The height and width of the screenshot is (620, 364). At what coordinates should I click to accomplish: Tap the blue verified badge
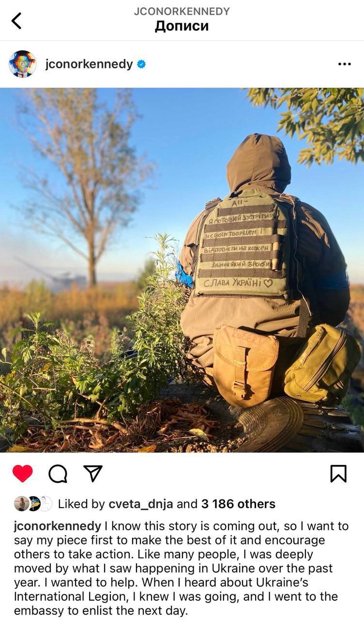(141, 64)
